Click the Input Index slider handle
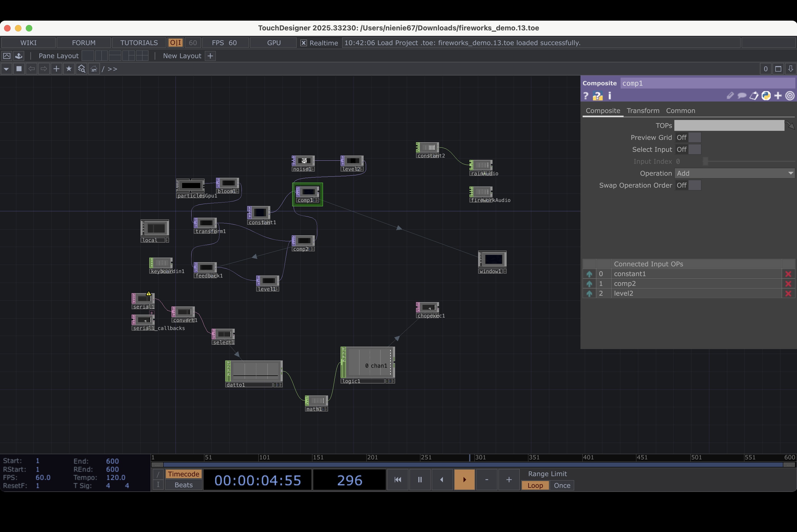Screen dimensions: 797x532 706,161
